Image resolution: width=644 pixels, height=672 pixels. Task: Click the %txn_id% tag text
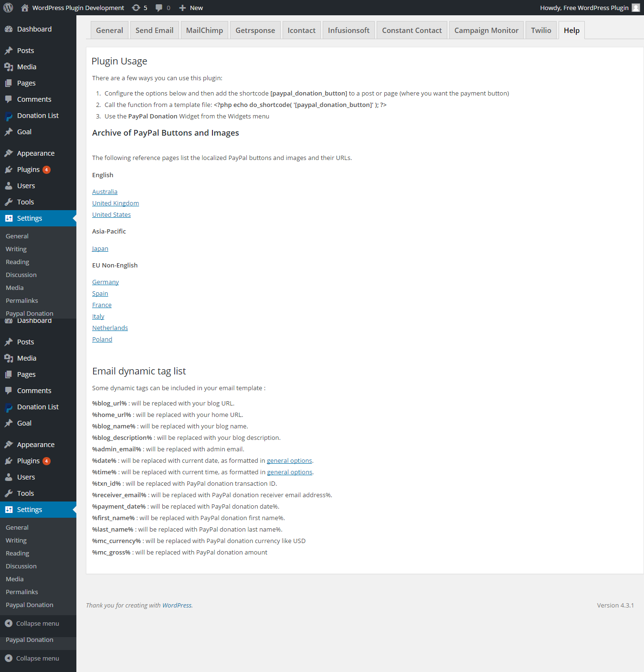(106, 483)
